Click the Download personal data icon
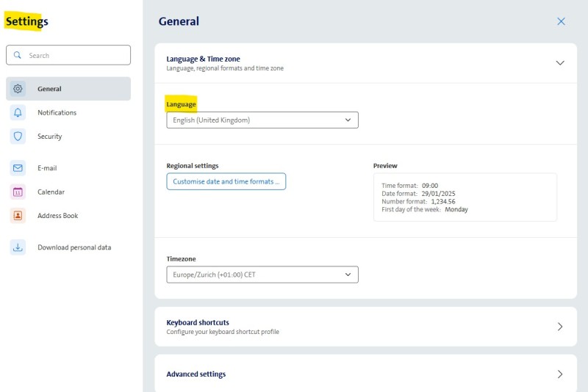588x392 pixels. [x=18, y=247]
